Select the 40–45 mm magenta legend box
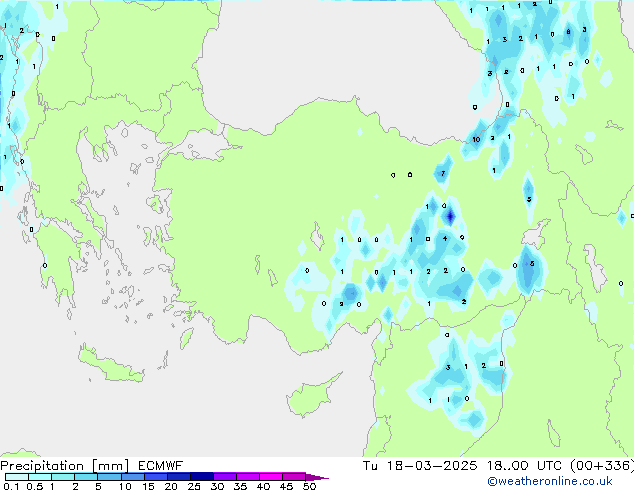 coord(271,477)
